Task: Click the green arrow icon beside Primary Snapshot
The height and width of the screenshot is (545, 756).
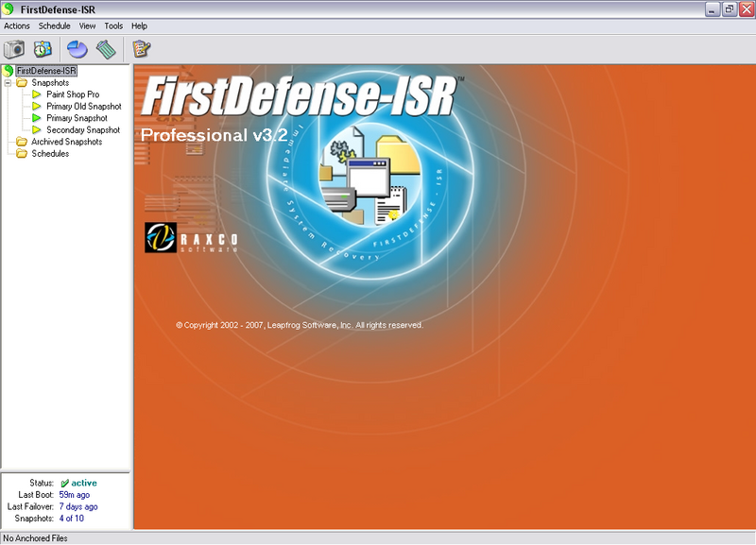Action: pyautogui.click(x=37, y=118)
